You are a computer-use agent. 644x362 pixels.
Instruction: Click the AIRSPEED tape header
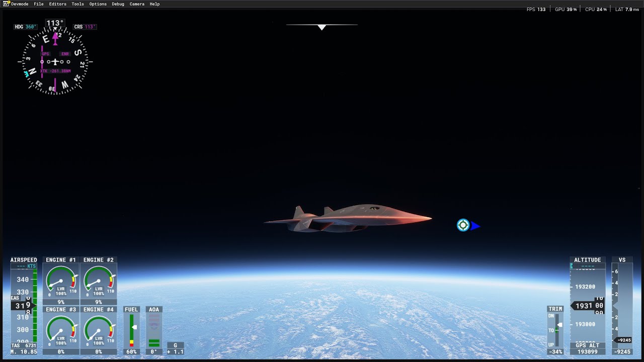tap(24, 260)
